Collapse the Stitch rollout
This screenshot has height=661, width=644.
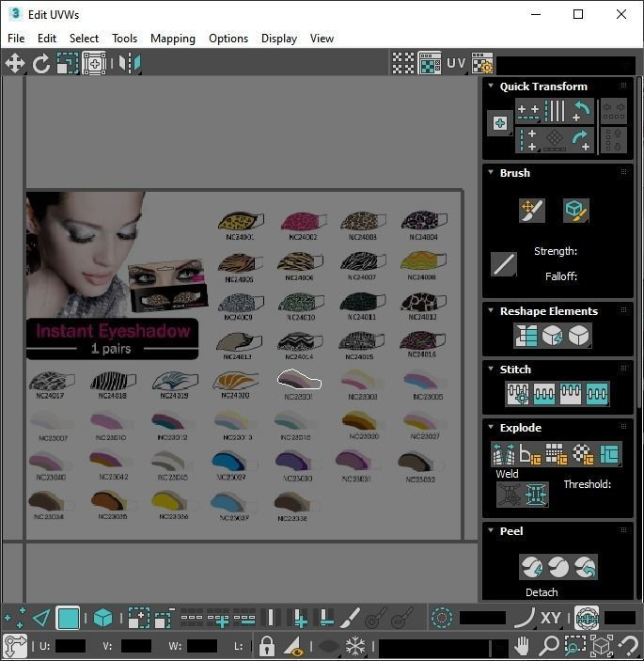point(491,369)
